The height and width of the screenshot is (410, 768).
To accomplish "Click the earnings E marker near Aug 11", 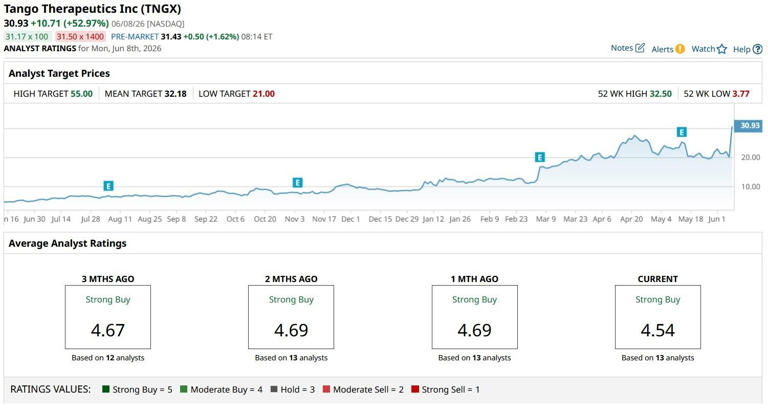I will point(108,186).
